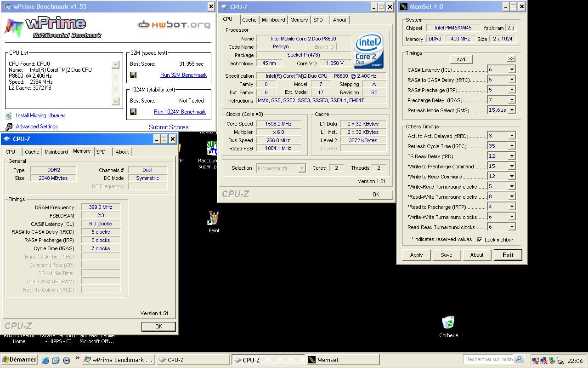
Task: Toggle the Lock mchbar checkbox
Action: (x=480, y=240)
